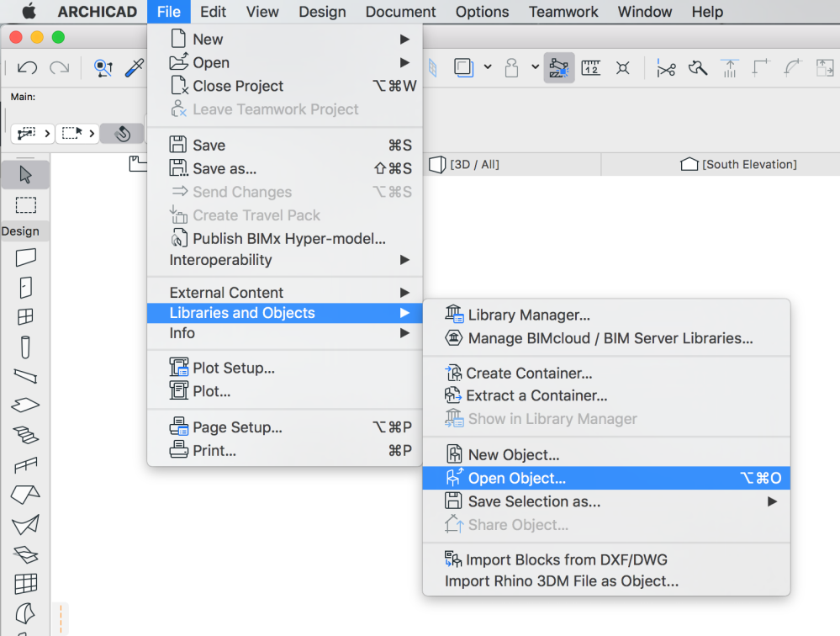Select the Railing tool in toolbox
Viewport: 840px width, 636px height.
click(25, 464)
